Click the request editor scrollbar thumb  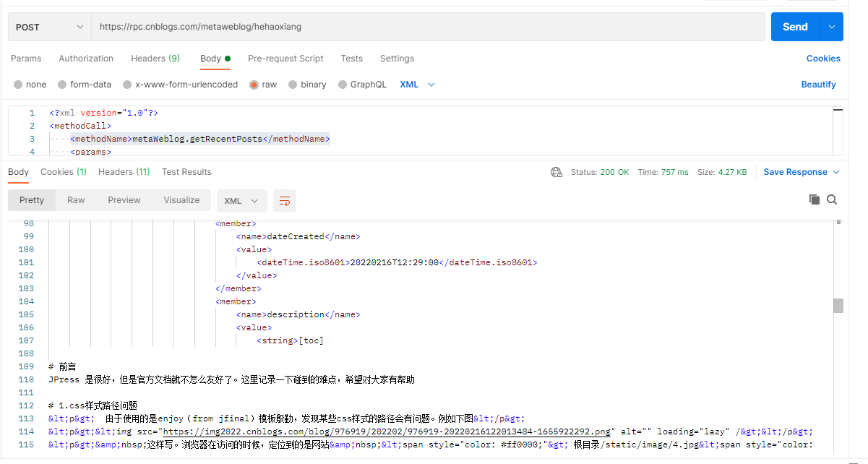click(838, 109)
